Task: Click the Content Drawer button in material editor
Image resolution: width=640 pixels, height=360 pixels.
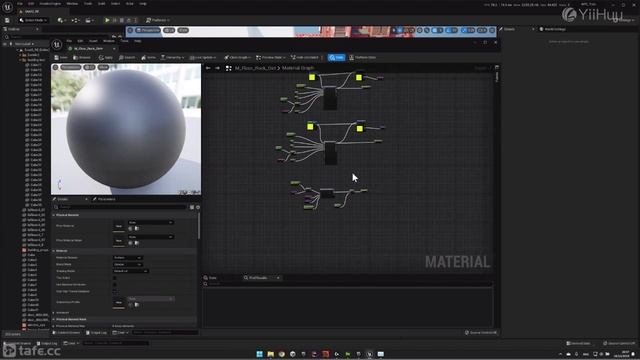Action: [x=66, y=333]
